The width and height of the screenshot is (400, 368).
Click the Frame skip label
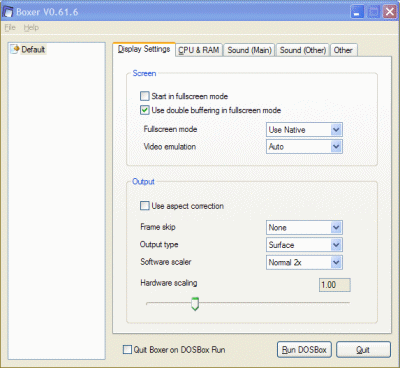click(x=158, y=227)
